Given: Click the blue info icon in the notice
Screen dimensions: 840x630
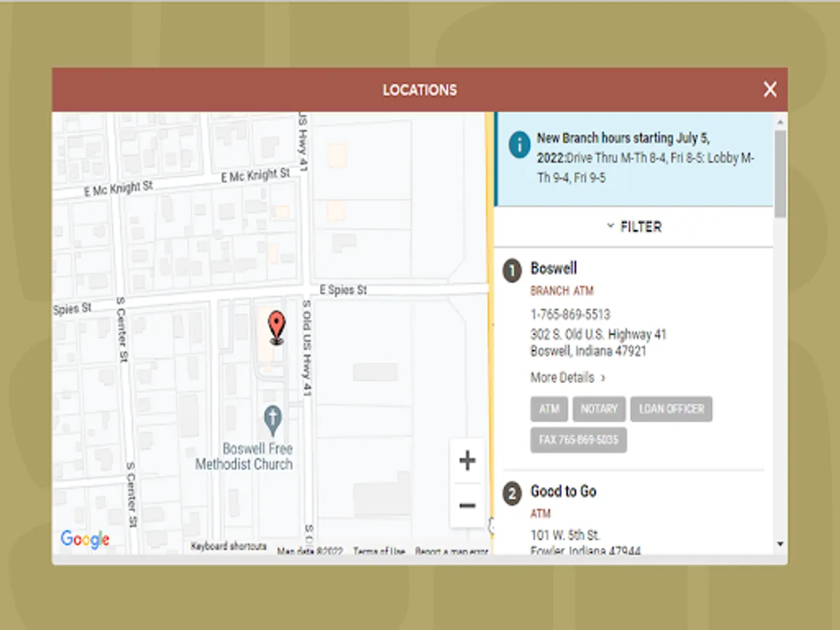Looking at the screenshot, I should tap(519, 144).
